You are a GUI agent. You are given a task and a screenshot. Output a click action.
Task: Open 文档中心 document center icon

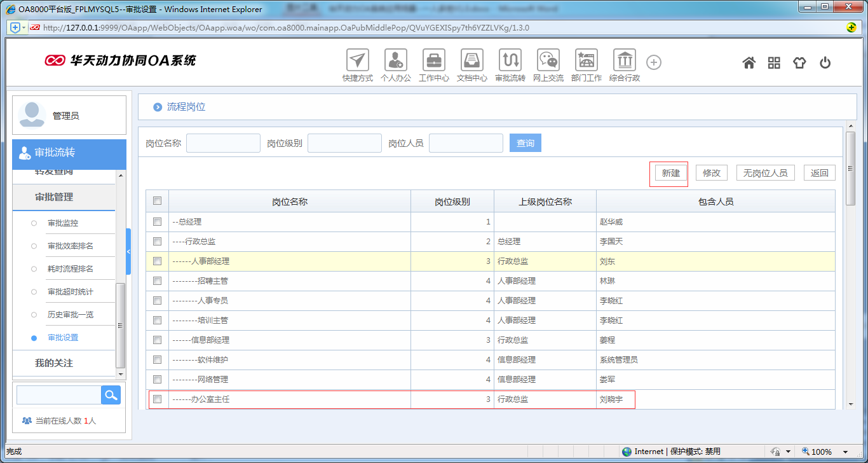click(x=472, y=60)
